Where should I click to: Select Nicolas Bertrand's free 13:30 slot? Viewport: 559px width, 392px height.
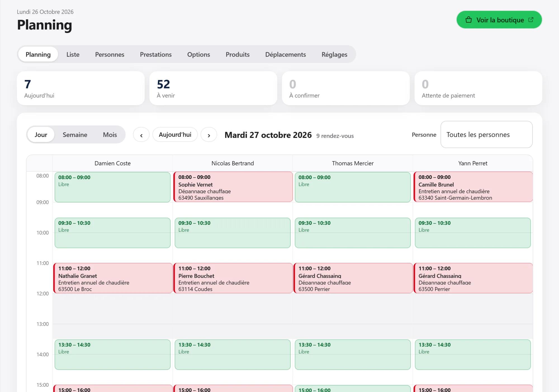pos(233,355)
